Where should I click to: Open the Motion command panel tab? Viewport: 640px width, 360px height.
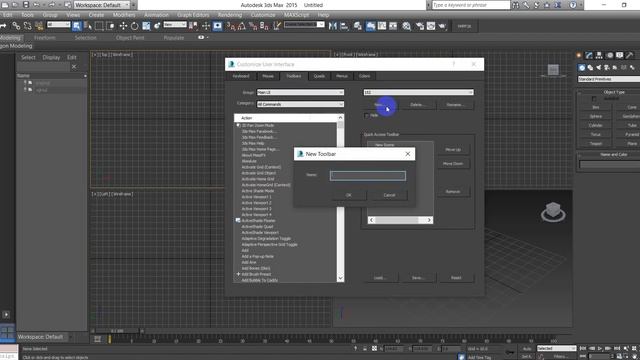(610, 55)
